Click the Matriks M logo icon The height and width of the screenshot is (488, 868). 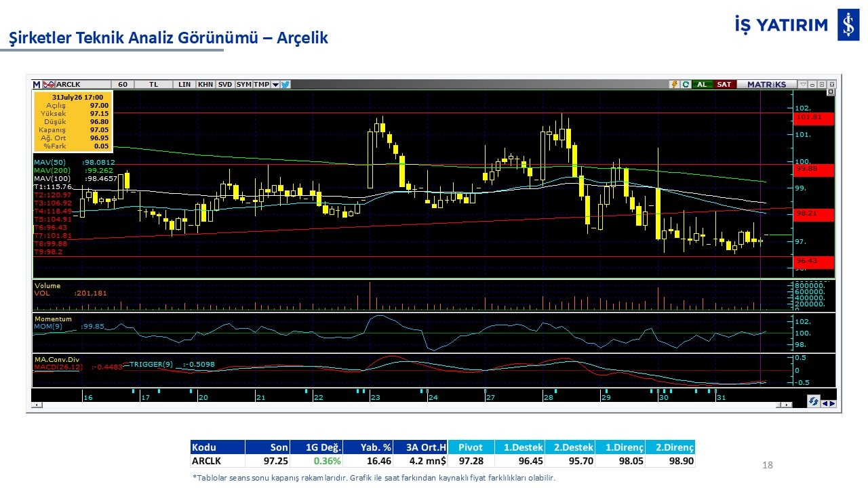[x=37, y=84]
